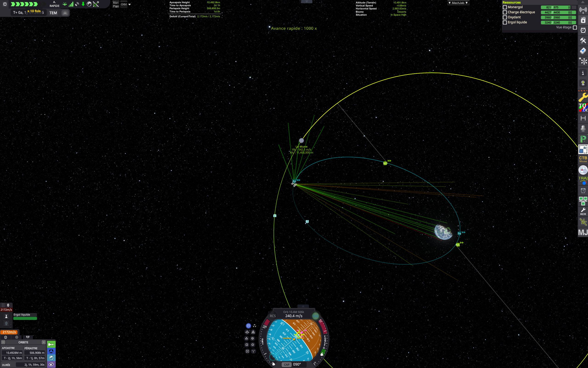Open the molecule science experiments app
Viewport: 588px width, 368px height.
pos(583,61)
